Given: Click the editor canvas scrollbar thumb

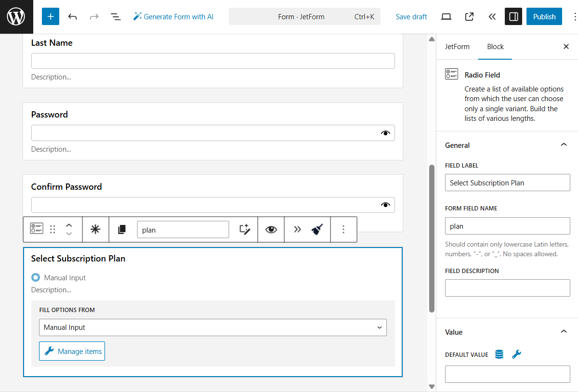Looking at the screenshot, I should tap(432, 238).
